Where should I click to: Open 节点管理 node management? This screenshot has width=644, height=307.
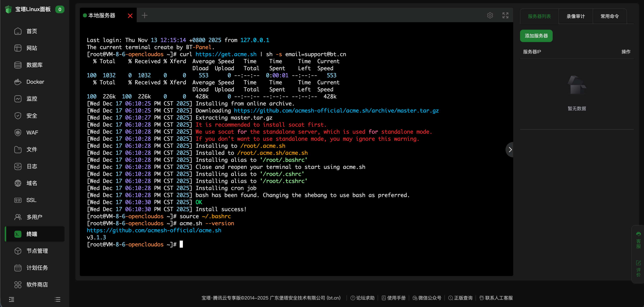[37, 251]
